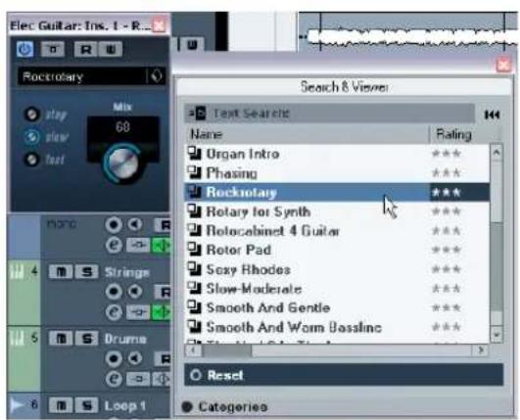Click the preset list scroll up arrow
The image size is (520, 420).
(x=496, y=152)
